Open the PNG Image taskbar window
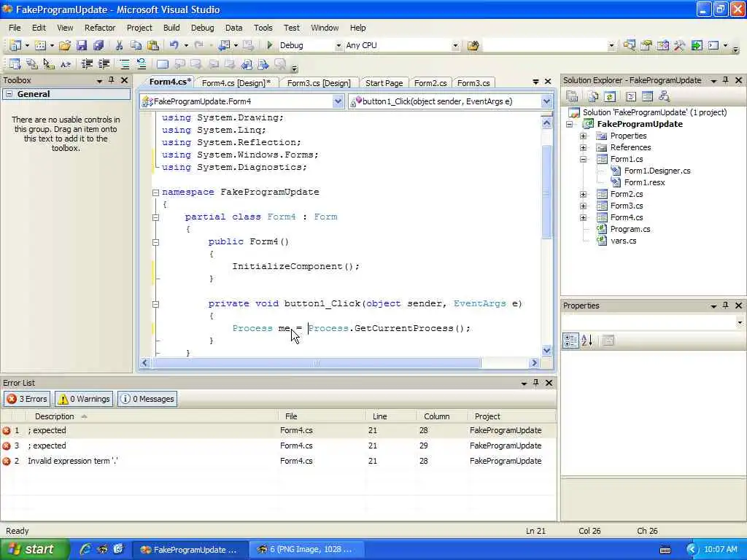This screenshot has height=560, width=747. [306, 549]
